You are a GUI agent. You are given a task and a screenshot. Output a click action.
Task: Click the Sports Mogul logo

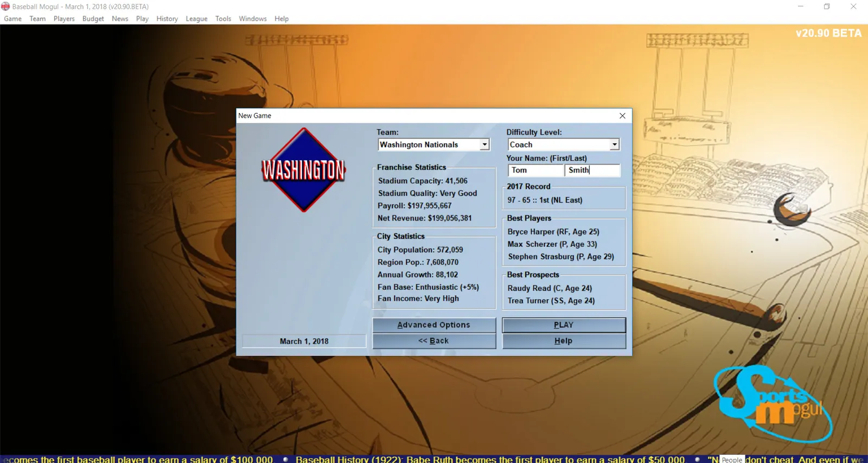tap(773, 404)
